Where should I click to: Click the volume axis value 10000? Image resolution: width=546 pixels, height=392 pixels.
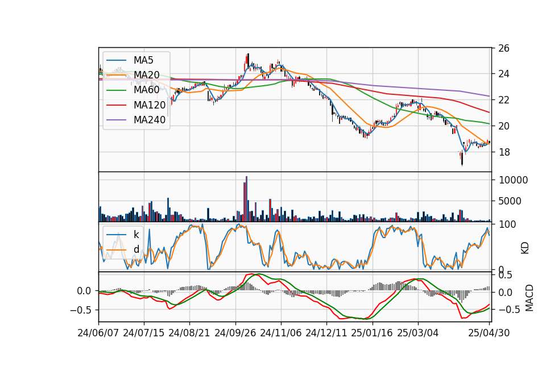coord(513,180)
